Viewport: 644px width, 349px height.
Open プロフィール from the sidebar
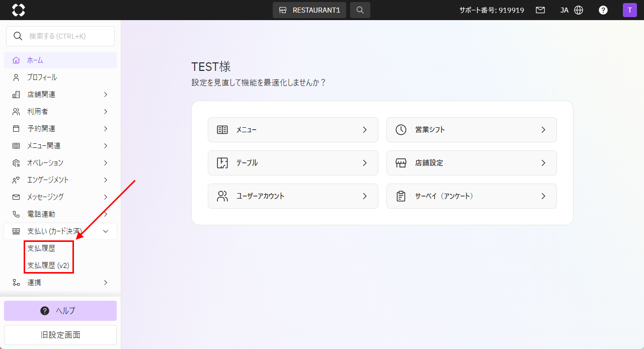pos(42,77)
